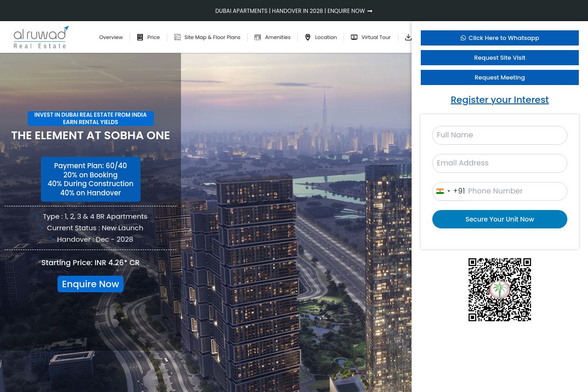This screenshot has height=392, width=588.
Task: Click Handover : Dec - 2028 text
Action: [95, 239]
